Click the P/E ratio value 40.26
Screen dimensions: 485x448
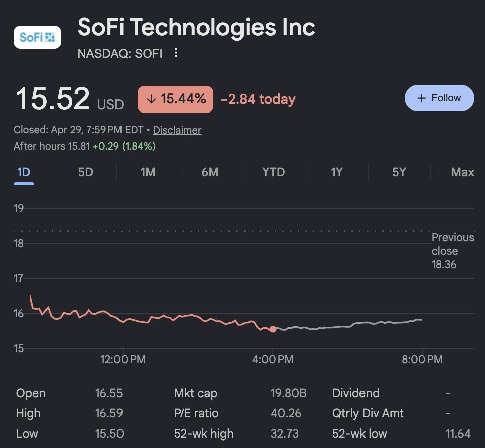(x=286, y=413)
